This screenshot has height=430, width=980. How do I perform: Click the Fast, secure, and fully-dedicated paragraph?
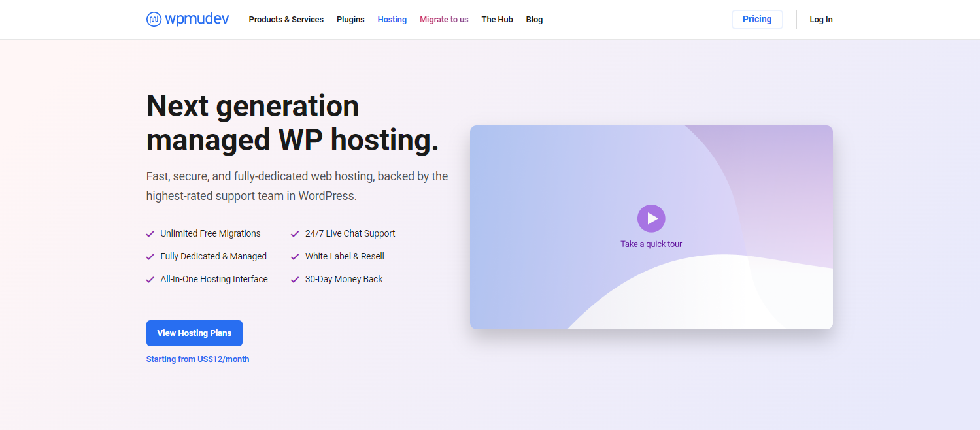[x=297, y=186]
